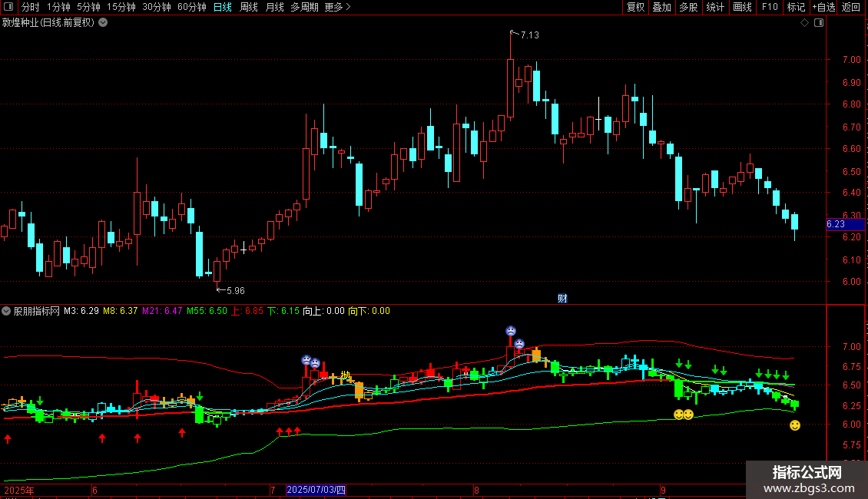The width and height of the screenshot is (868, 499).
Task: Open 画线 drawing tools
Action: [x=742, y=7]
